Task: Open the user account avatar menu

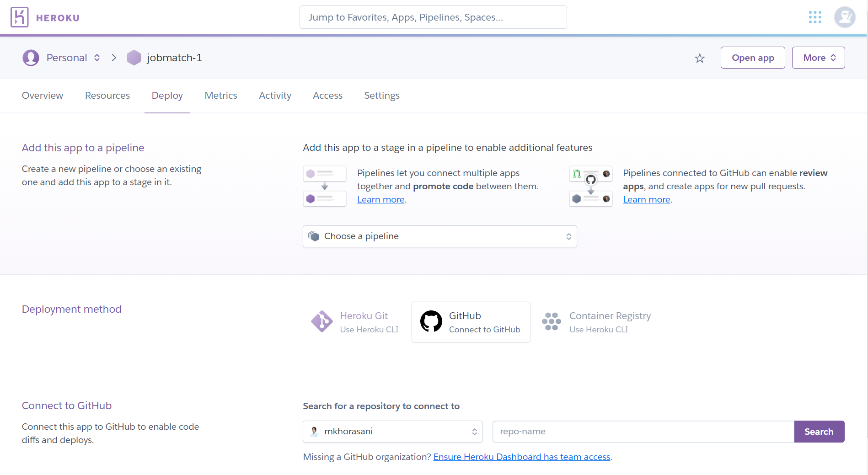Action: pos(844,17)
